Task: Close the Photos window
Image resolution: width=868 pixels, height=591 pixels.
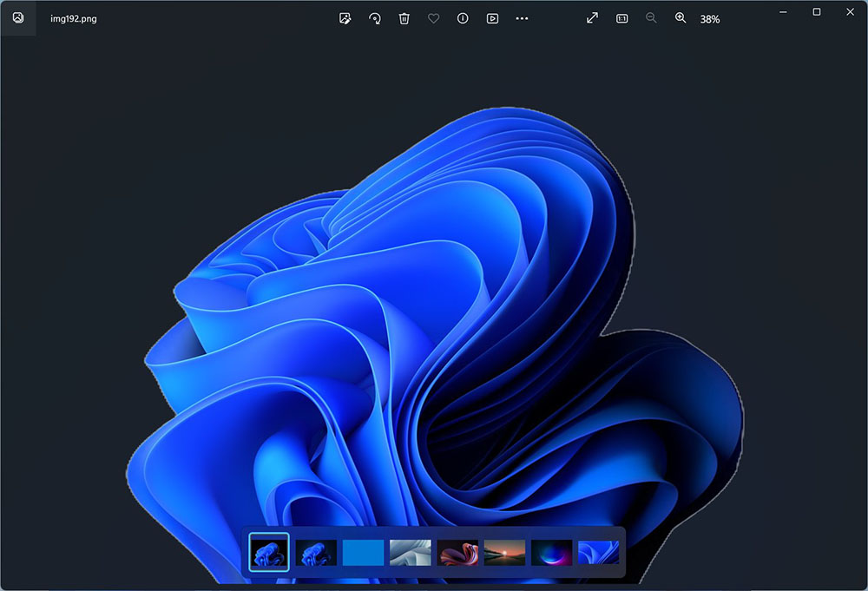Action: (x=851, y=11)
